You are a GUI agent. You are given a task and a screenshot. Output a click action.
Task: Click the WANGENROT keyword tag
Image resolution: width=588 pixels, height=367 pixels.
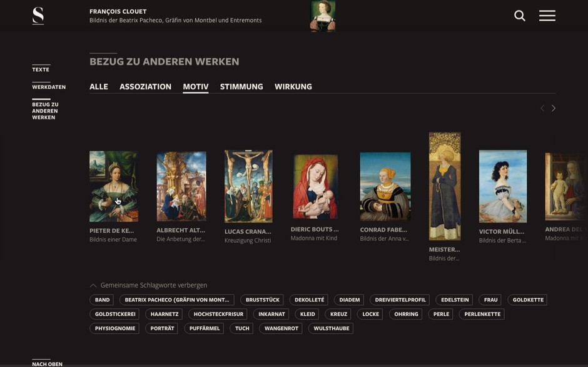point(281,328)
